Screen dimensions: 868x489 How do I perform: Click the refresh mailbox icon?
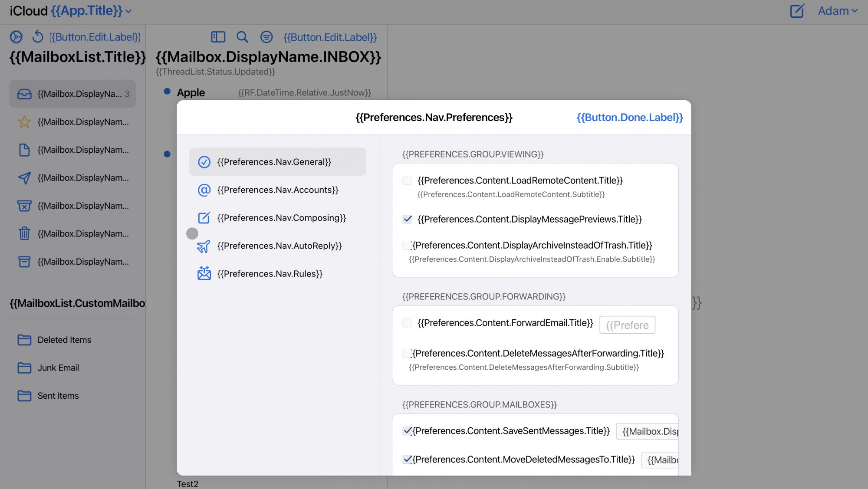(38, 37)
